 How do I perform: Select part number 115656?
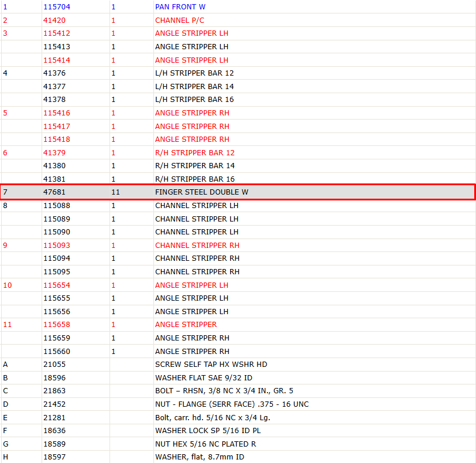[57, 312]
